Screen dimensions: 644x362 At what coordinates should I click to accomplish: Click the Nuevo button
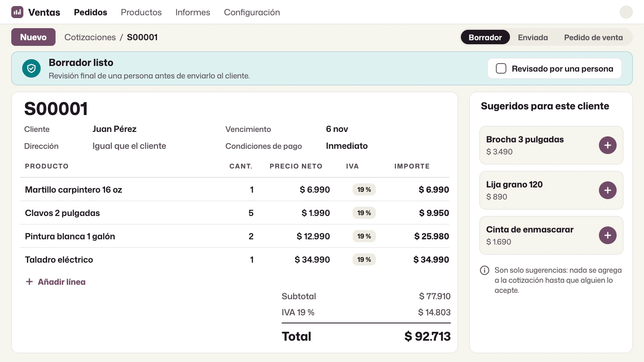click(x=33, y=37)
